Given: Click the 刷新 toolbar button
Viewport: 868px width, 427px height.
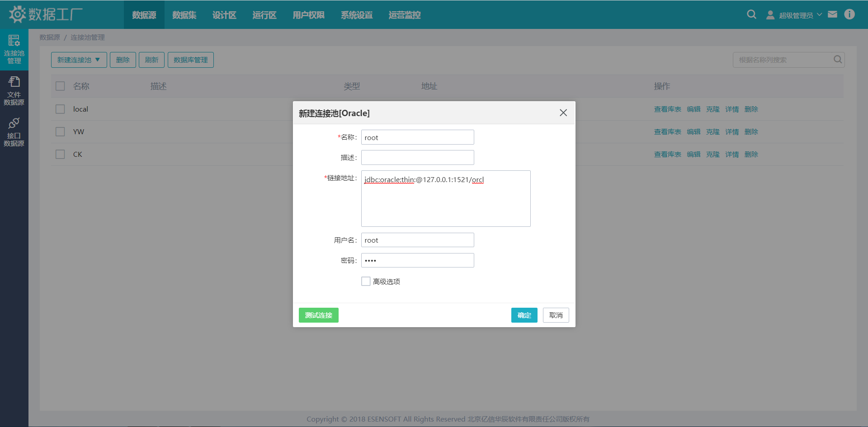Looking at the screenshot, I should click(x=151, y=60).
